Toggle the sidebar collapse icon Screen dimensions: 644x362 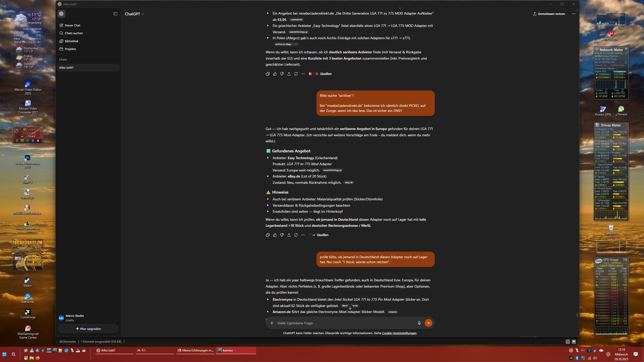point(115,14)
